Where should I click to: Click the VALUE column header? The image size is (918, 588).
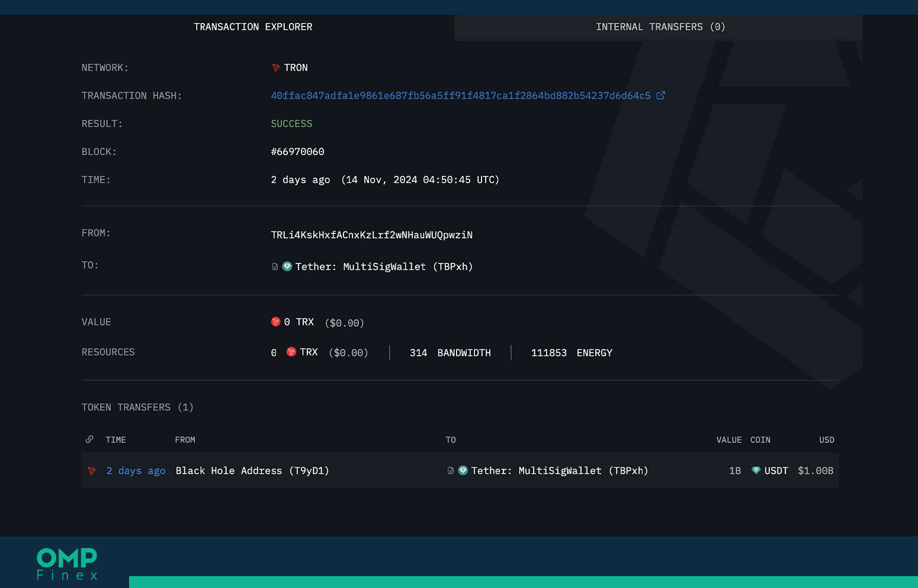[728, 440]
